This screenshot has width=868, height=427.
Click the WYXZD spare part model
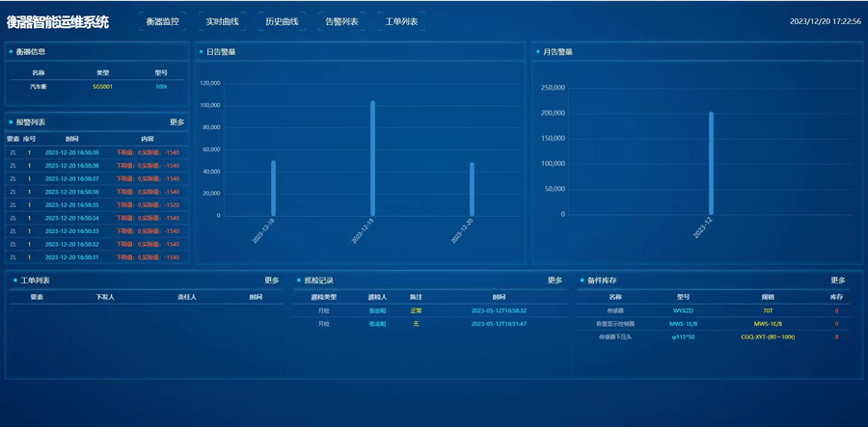click(683, 311)
